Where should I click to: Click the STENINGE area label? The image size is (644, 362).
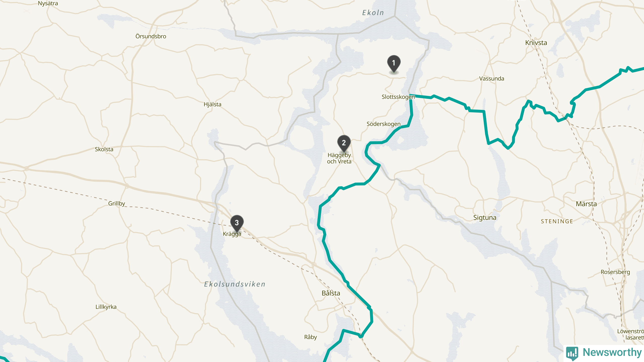click(x=557, y=221)
